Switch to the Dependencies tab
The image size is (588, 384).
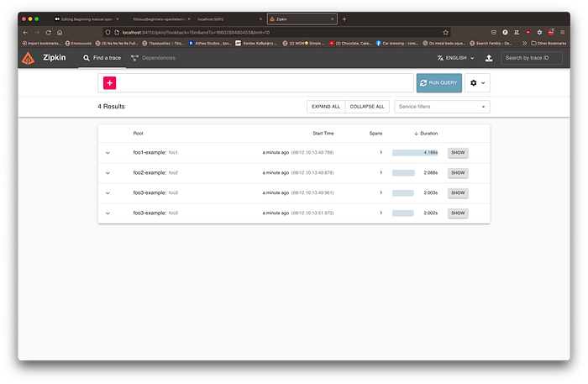pos(153,58)
